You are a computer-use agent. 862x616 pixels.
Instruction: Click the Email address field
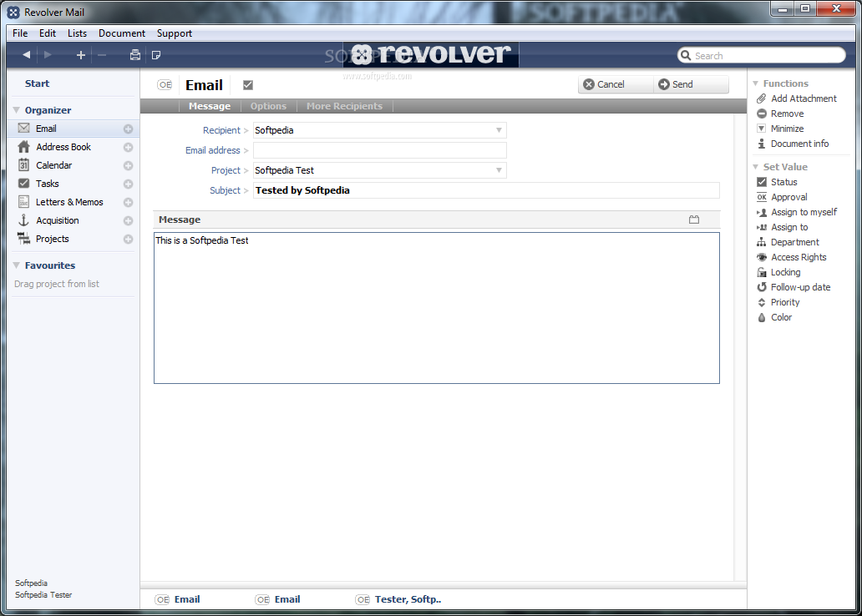[379, 150]
